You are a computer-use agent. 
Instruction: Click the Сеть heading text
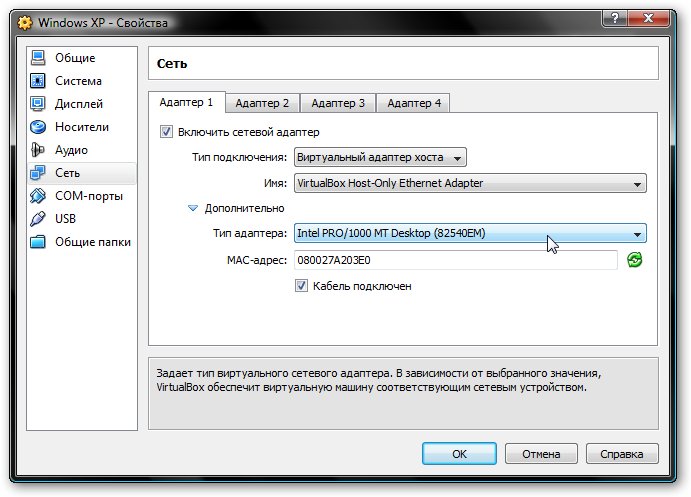tap(172, 63)
